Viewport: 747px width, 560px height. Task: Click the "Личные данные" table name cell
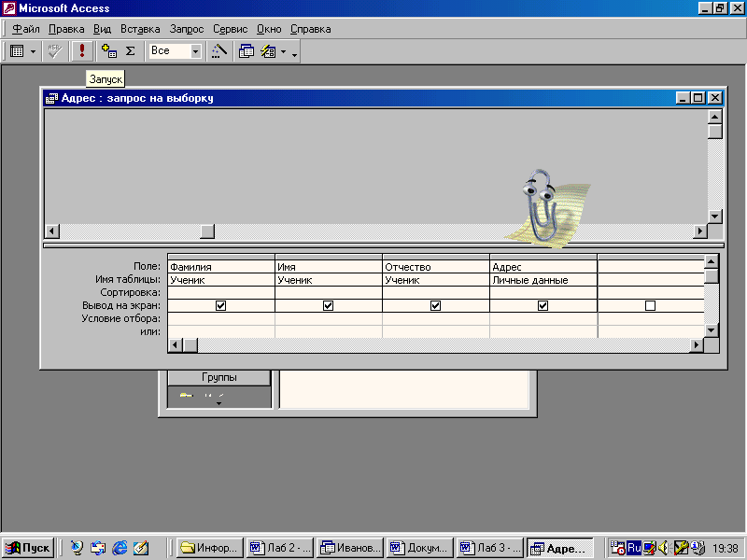pos(543,280)
